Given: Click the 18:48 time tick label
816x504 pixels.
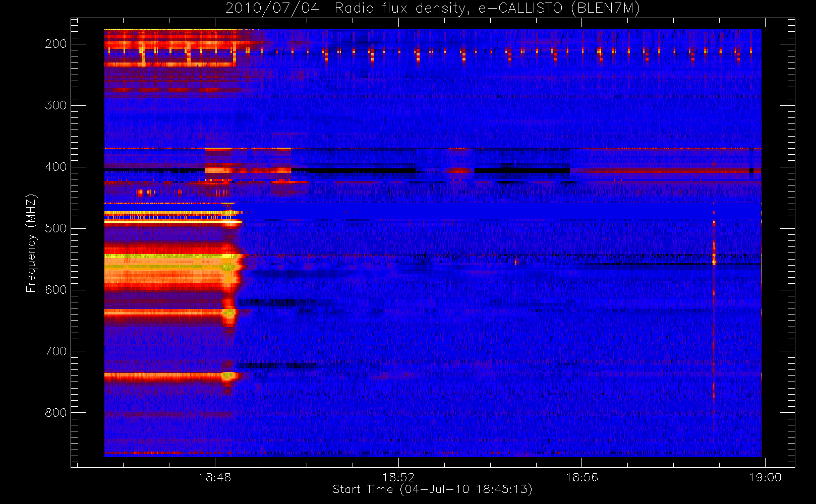Looking at the screenshot, I should [215, 477].
